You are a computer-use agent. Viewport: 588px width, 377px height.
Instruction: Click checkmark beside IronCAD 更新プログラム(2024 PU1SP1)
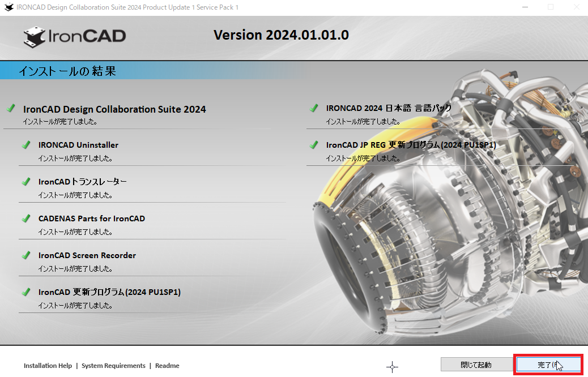[26, 292]
